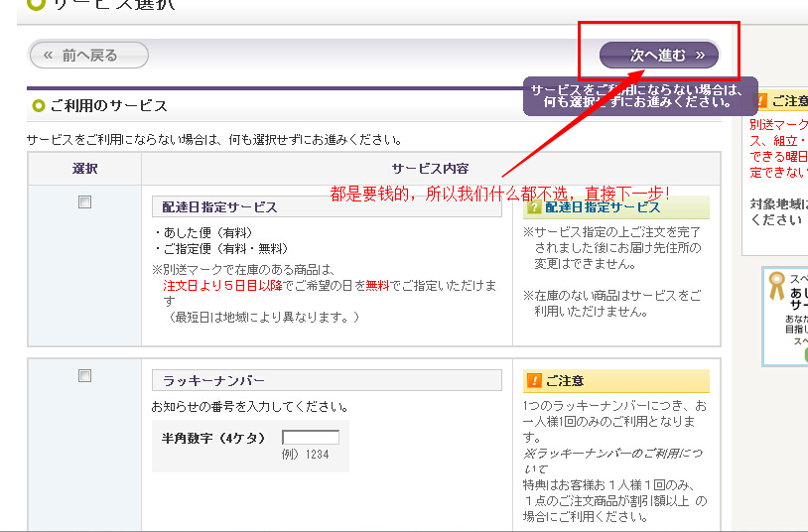Click red text 注文日より５日目以降
Image resolution: width=808 pixels, height=532 pixels.
coord(222,285)
